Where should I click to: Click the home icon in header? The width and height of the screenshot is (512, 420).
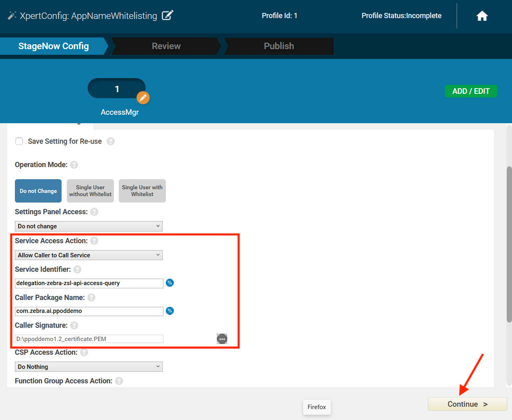click(x=482, y=16)
